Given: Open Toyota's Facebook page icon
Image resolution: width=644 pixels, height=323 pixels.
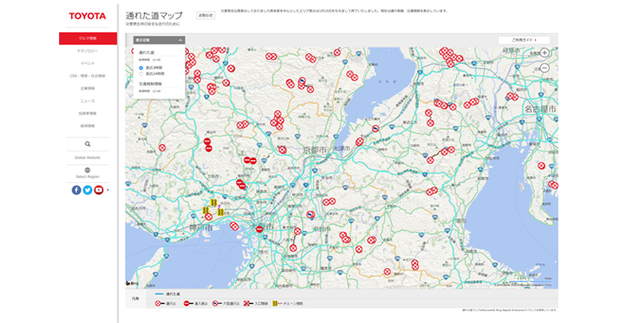Looking at the screenshot, I should coord(77,190).
